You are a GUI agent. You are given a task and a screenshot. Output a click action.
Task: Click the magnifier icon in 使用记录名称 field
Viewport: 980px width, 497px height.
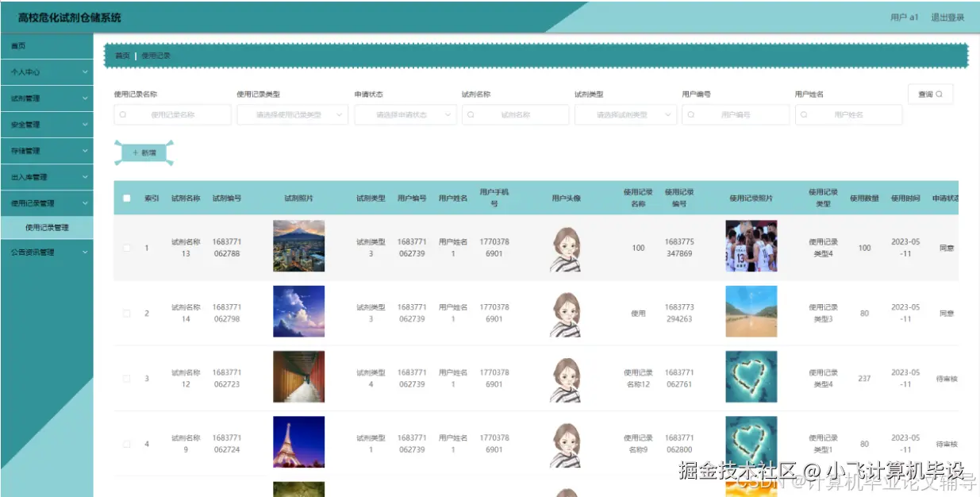coord(124,114)
